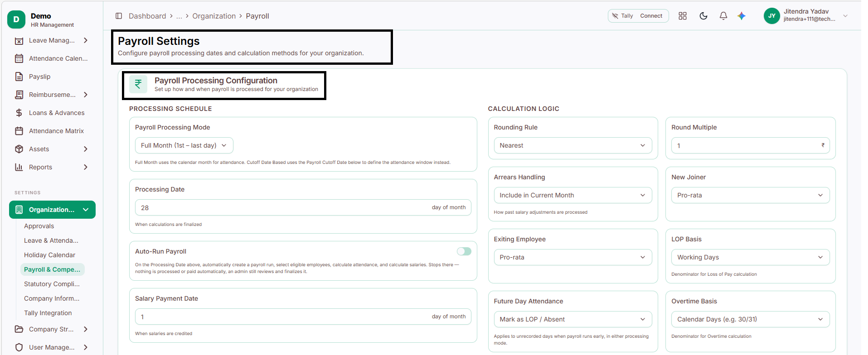Screen dimensions: 868x355
Task: Open the LOP Basis dropdown
Action: [751, 257]
